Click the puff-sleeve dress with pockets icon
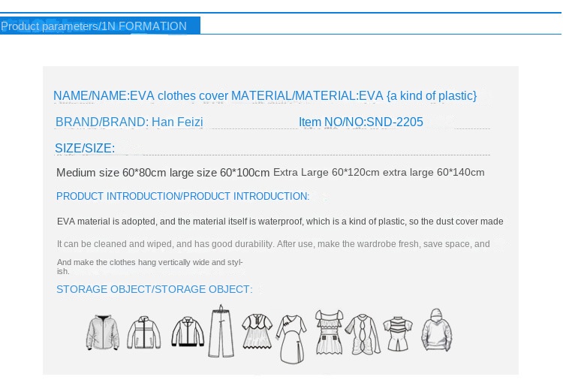The width and height of the screenshot is (563, 392). click(x=328, y=333)
